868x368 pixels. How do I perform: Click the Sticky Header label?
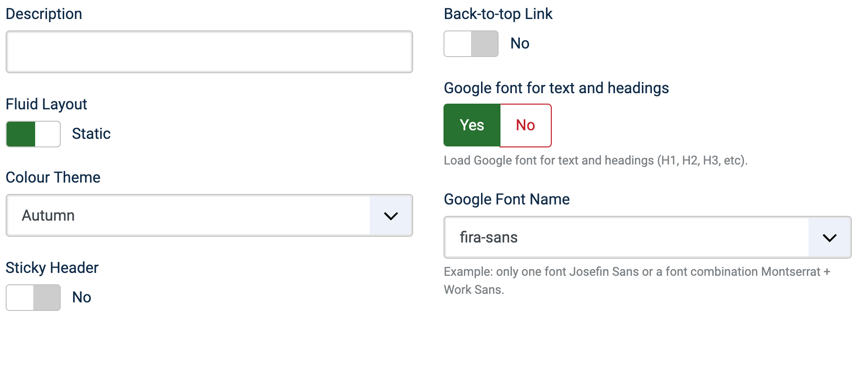52,268
